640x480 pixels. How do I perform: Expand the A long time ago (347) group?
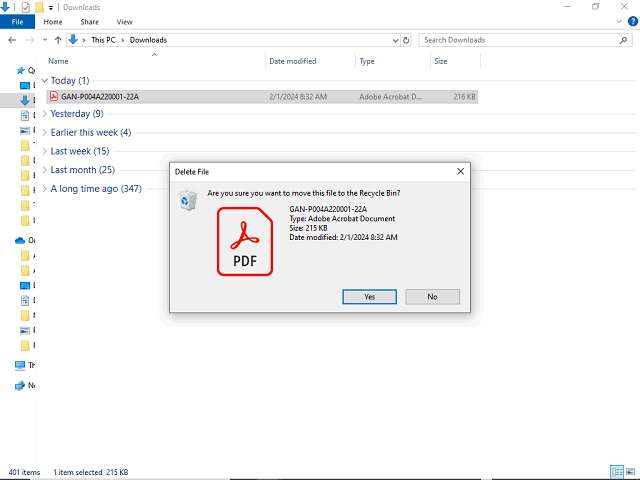(44, 189)
